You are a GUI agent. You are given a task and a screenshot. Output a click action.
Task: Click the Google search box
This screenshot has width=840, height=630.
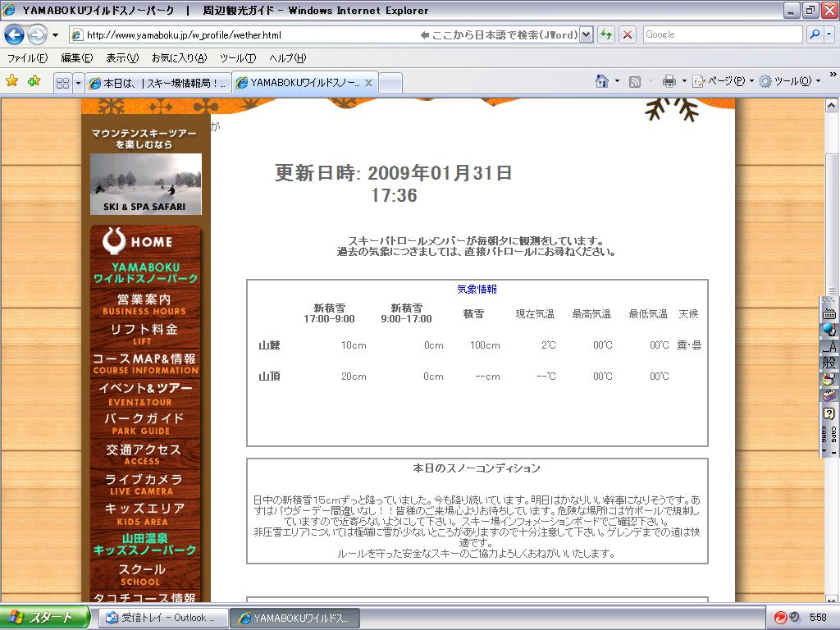(722, 34)
